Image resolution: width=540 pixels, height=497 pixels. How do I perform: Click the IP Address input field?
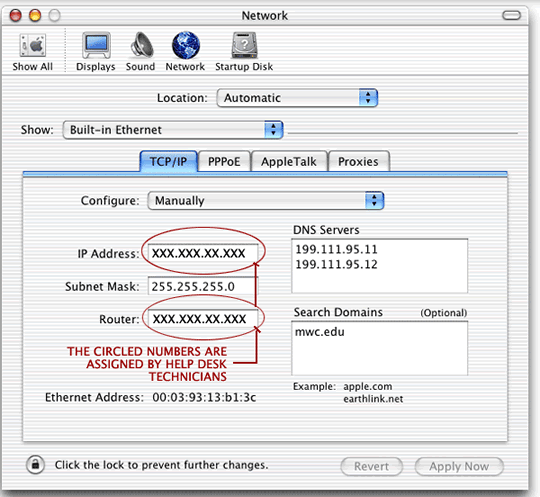coord(203,253)
